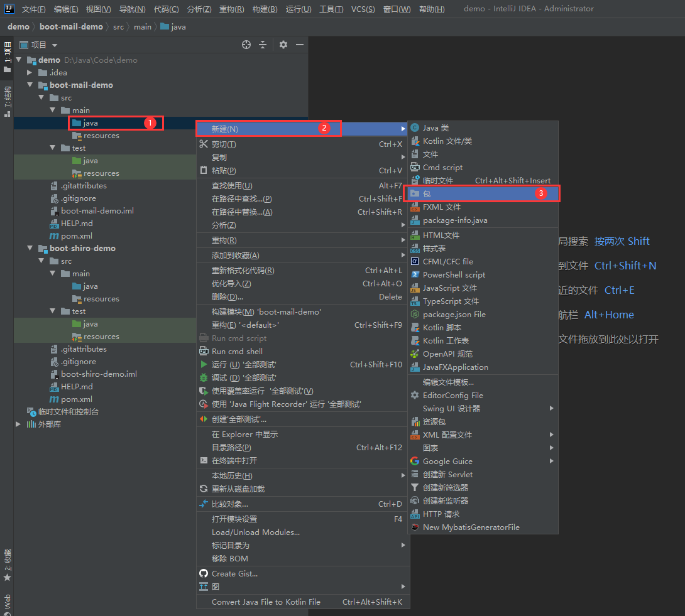Select boot-shiro-demo.iml file
This screenshot has width=685, height=616.
[x=99, y=374]
